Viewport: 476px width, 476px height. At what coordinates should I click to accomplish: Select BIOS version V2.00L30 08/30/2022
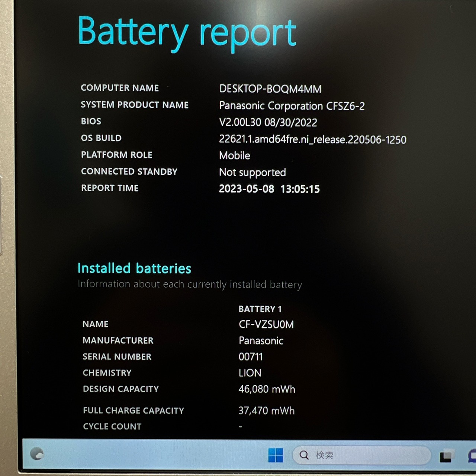[x=268, y=122]
